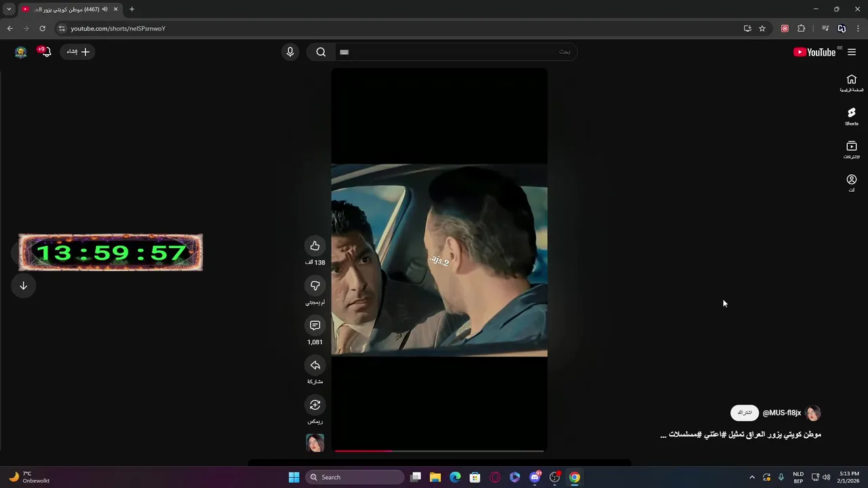The width and height of the screenshot is (868, 488).
Task: Open the account avatar menu in YouTube header
Action: coord(21,52)
